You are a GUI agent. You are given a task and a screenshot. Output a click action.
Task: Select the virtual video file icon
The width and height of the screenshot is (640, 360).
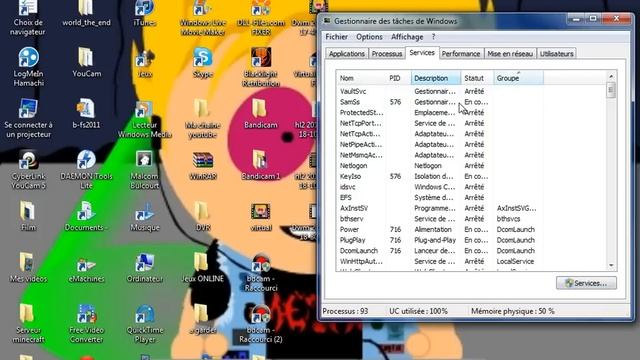(261, 216)
